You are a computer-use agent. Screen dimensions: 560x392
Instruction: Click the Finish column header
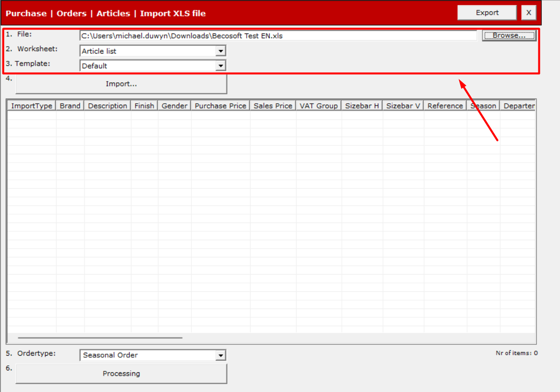(144, 106)
